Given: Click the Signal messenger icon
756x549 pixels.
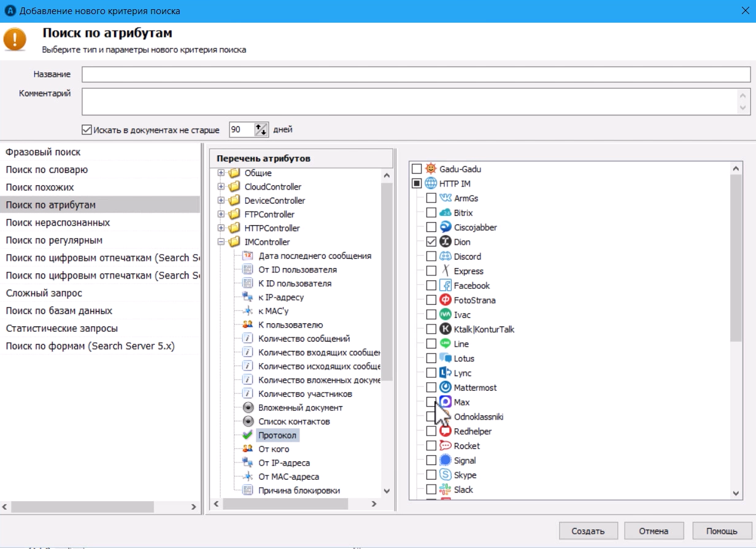Looking at the screenshot, I should tap(445, 460).
